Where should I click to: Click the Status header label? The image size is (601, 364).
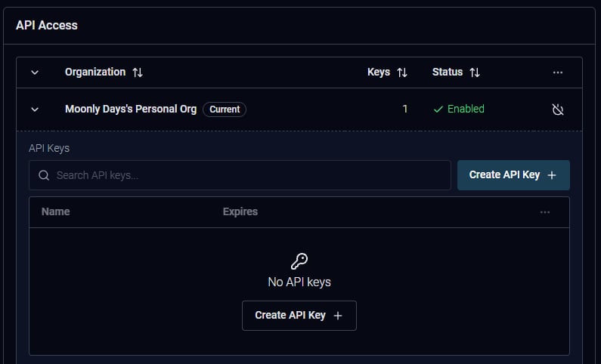point(448,72)
